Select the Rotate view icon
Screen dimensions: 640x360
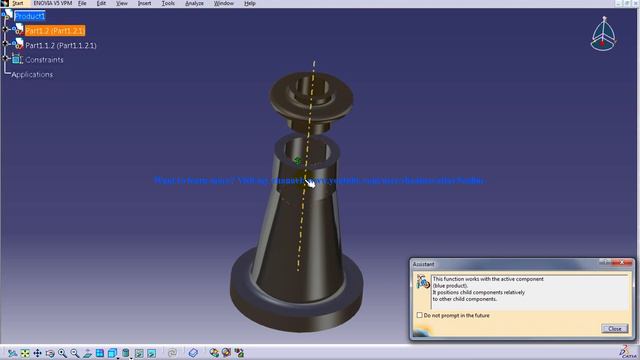[x=50, y=353]
